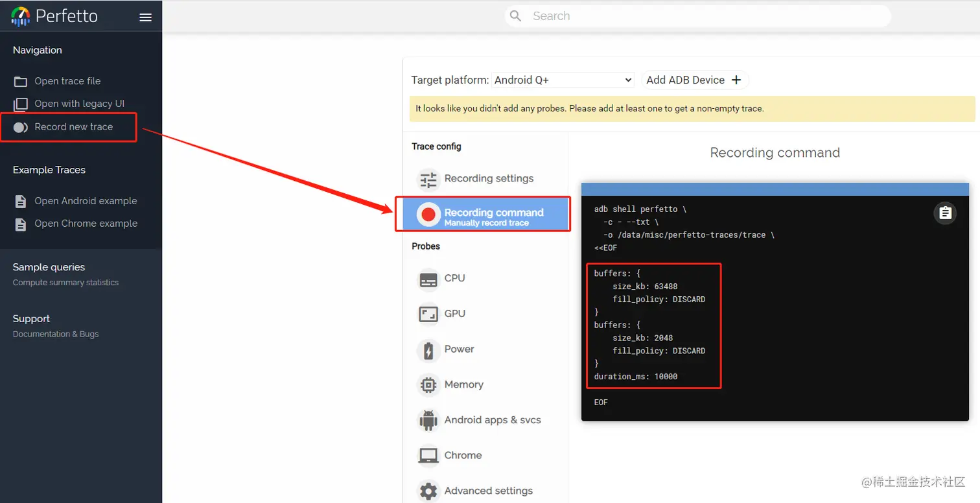Viewport: 980px width, 503px height.
Task: Open the GPU probes section
Action: [485, 314]
